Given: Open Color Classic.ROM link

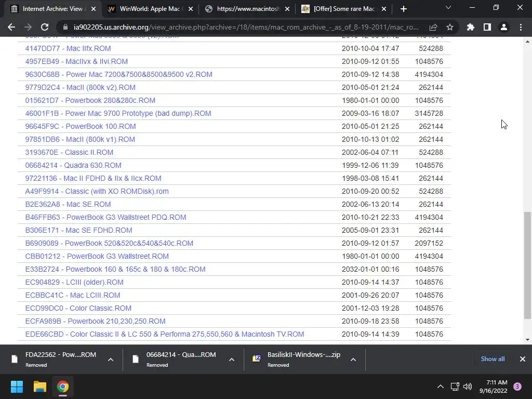Looking at the screenshot, I should coord(78,308).
